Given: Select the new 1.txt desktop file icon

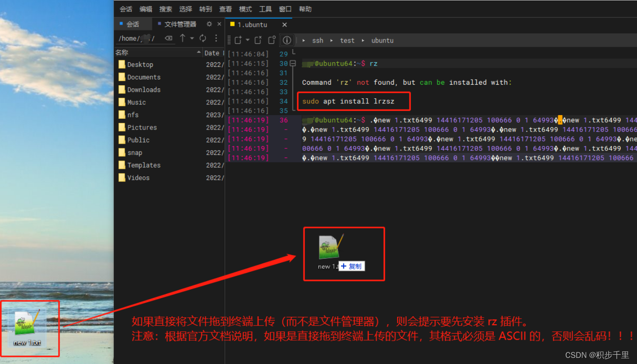Looking at the screenshot, I should (x=28, y=328).
